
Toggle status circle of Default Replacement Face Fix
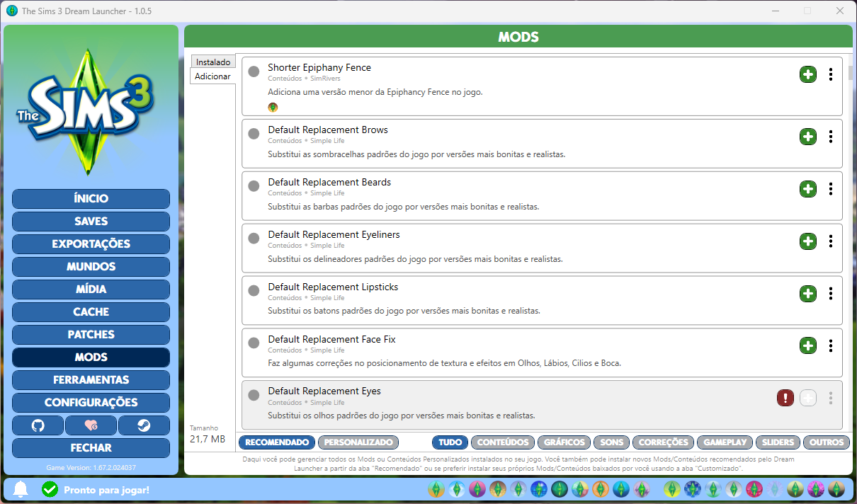tap(254, 343)
